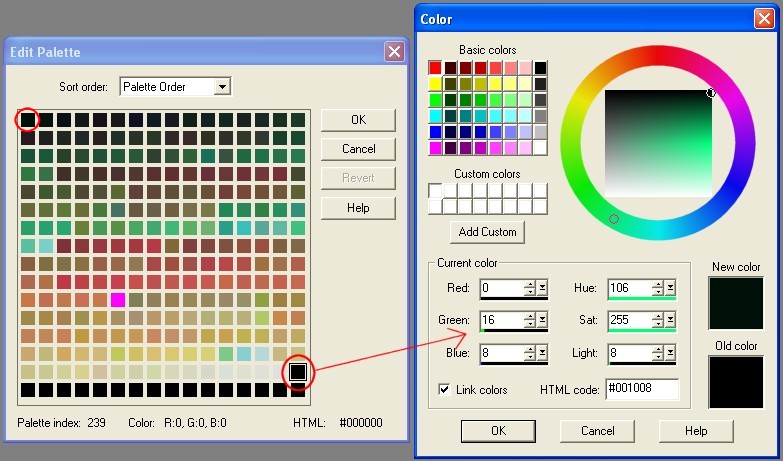Increase Hue value with its up arrow
The image size is (783, 461).
click(x=658, y=285)
